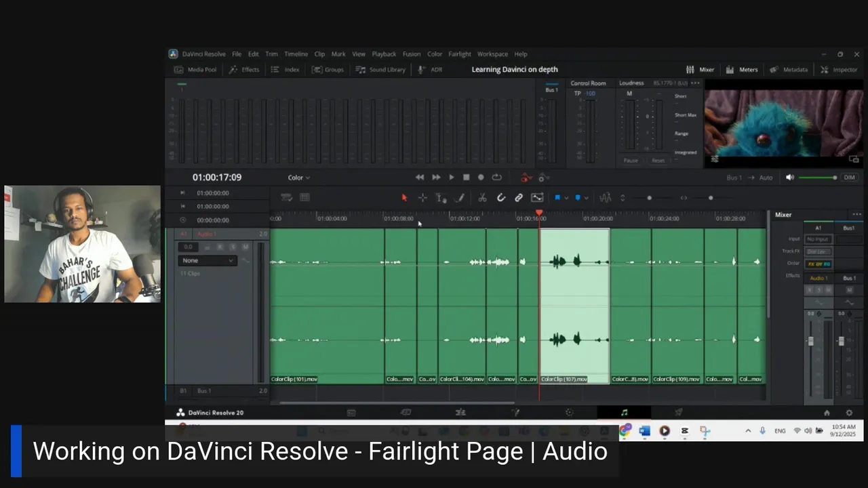This screenshot has height=488, width=868.
Task: Pick the razor scissors tool
Action: tap(482, 198)
